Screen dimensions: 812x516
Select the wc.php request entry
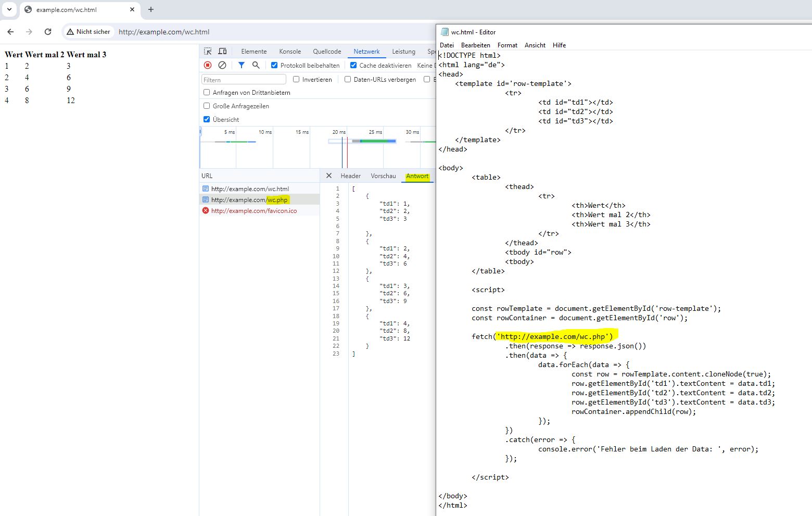tap(250, 200)
